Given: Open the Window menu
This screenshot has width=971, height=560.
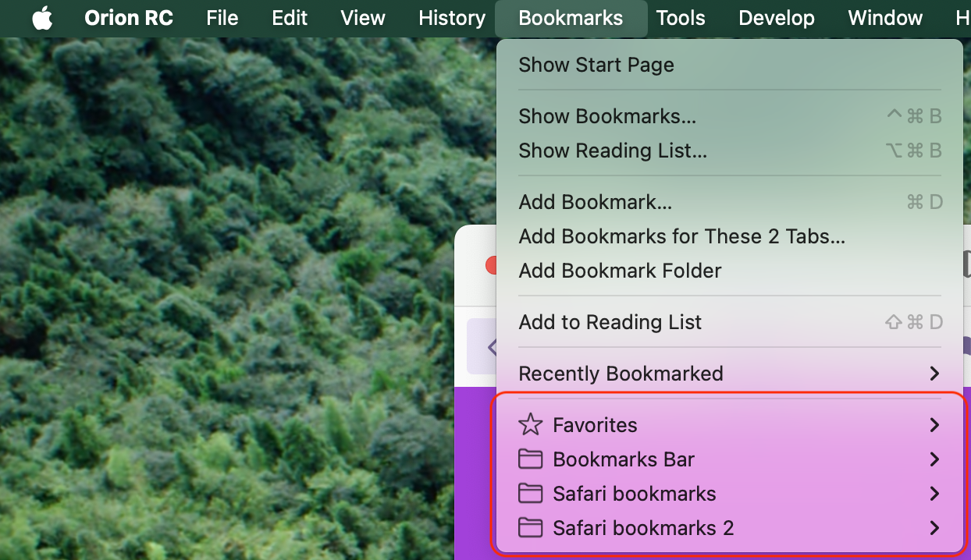Looking at the screenshot, I should (x=885, y=18).
